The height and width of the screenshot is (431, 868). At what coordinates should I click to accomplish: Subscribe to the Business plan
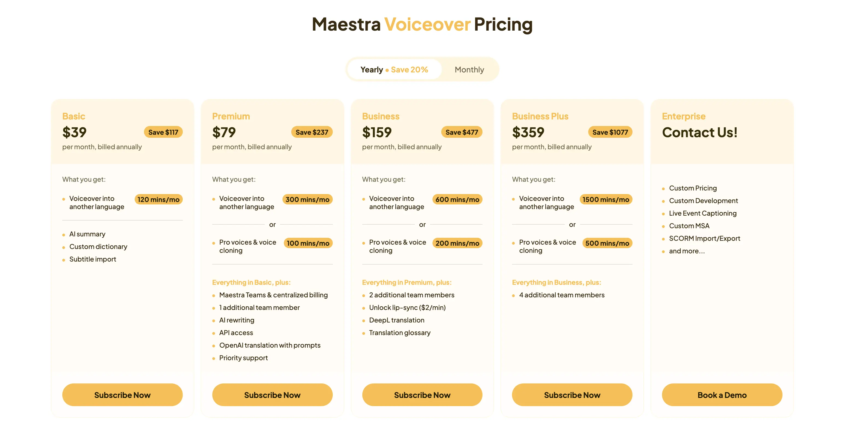(422, 395)
